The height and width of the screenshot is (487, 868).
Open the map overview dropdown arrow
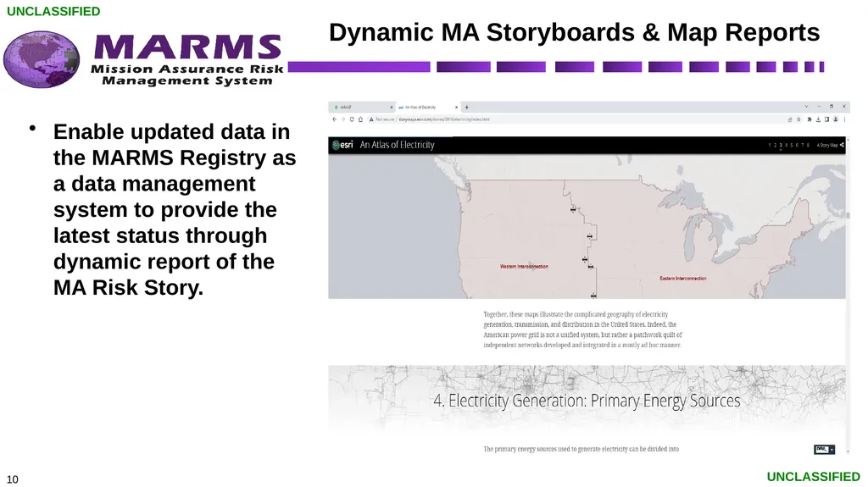(x=832, y=450)
